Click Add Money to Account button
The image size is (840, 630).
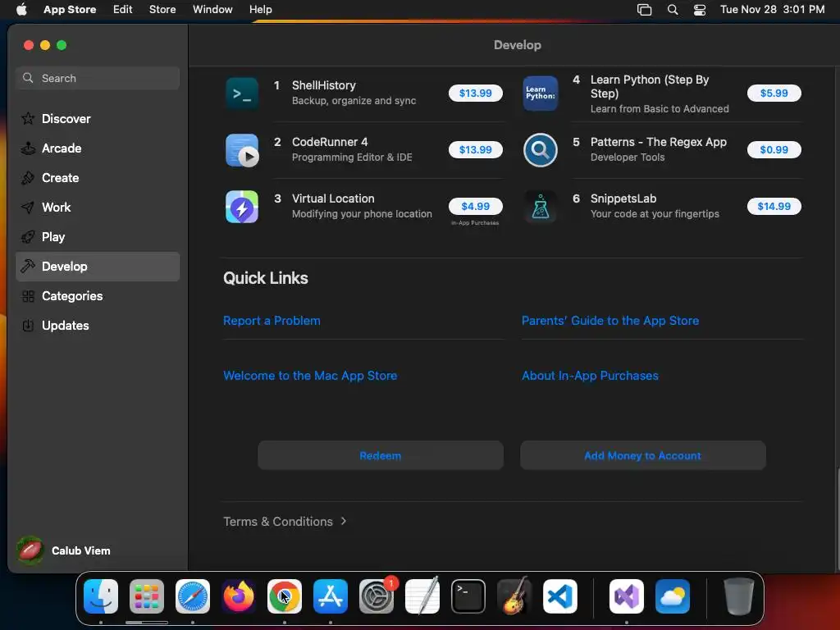[643, 455]
